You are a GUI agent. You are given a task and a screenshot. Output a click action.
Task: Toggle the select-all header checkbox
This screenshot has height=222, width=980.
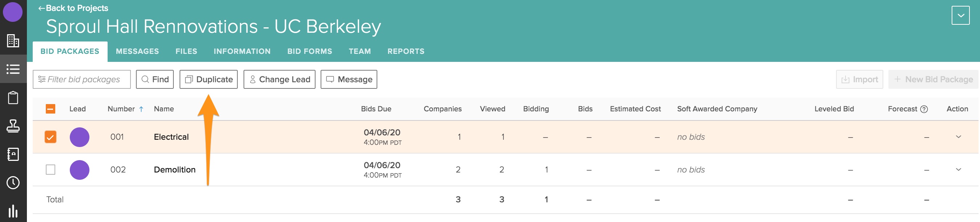(50, 109)
